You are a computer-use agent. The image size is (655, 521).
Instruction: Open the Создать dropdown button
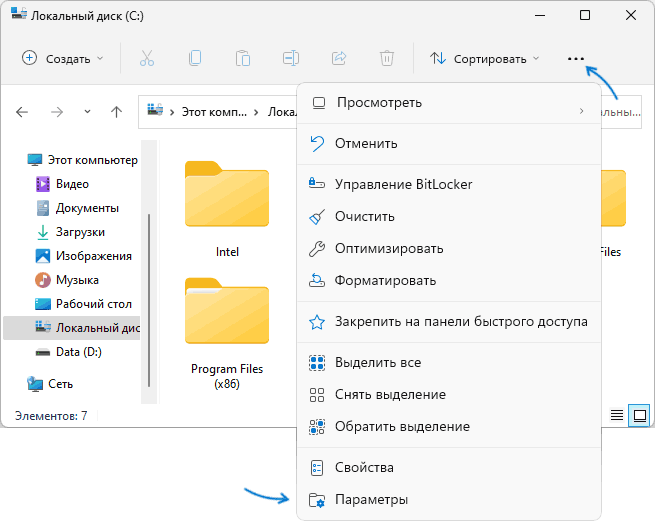63,58
